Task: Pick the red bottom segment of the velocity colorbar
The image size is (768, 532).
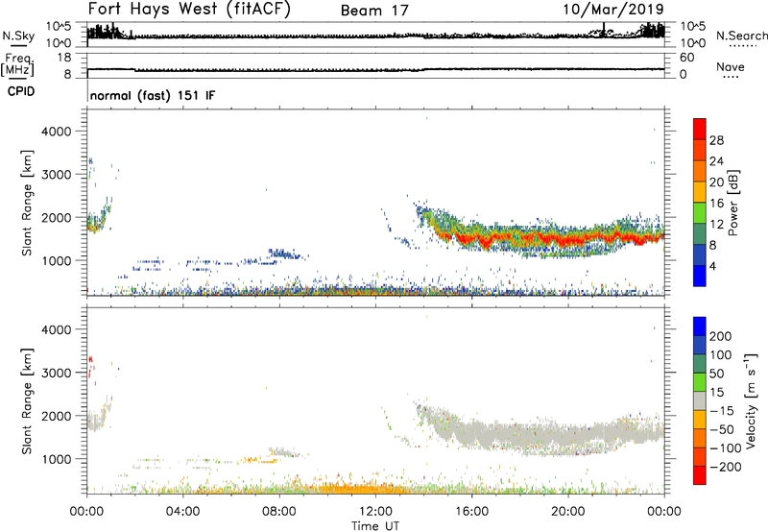Action: [x=700, y=475]
